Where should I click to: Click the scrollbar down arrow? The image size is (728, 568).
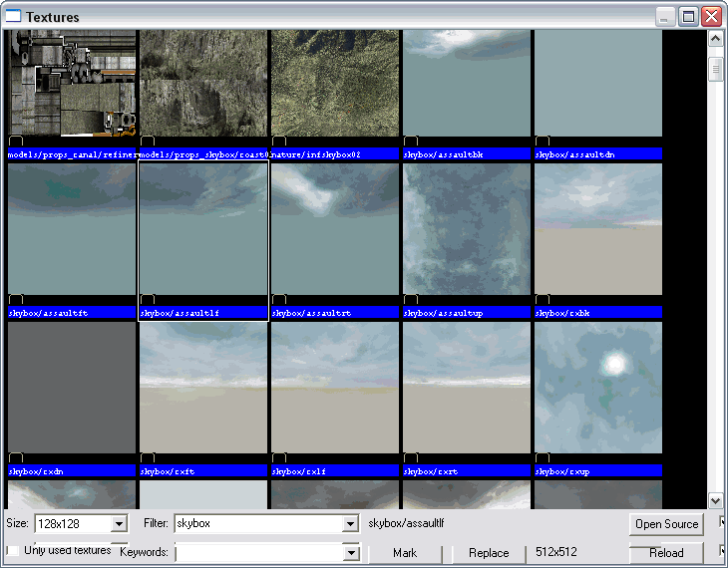[715, 500]
